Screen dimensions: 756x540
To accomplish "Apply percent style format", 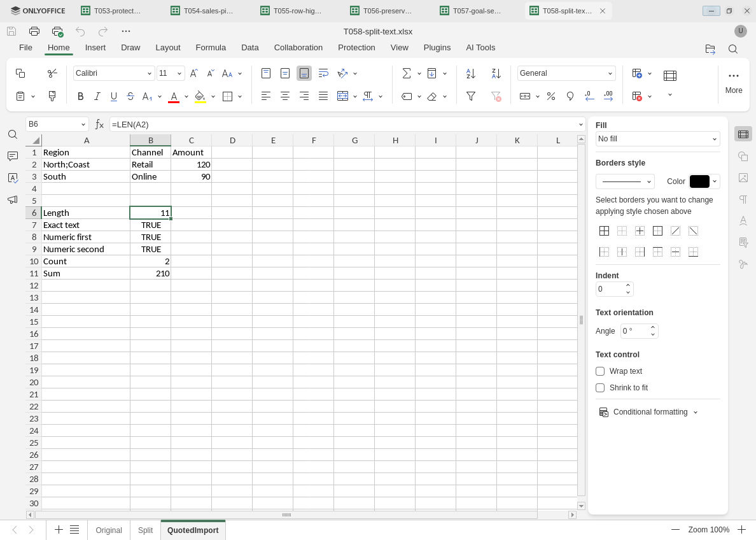I will point(551,97).
